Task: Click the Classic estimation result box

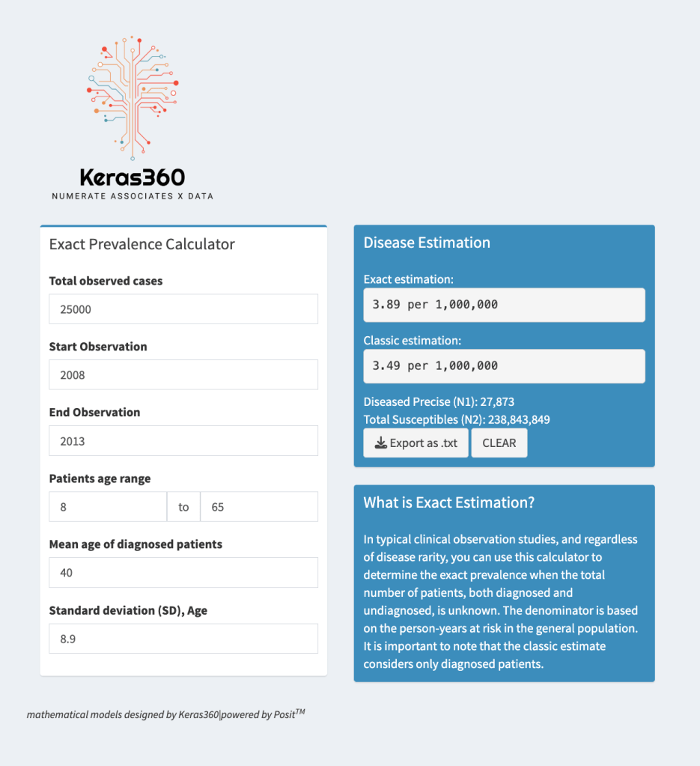Action: [504, 366]
